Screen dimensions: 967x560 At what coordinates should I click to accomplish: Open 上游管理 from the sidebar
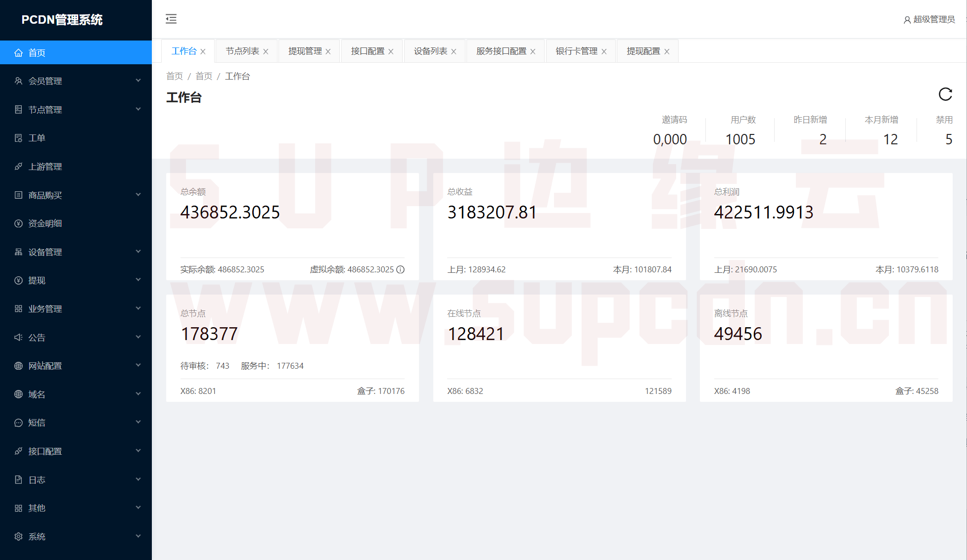click(x=45, y=167)
